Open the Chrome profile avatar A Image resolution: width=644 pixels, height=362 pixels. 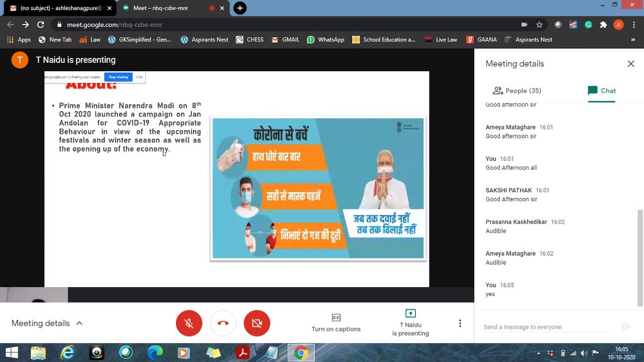point(619,25)
